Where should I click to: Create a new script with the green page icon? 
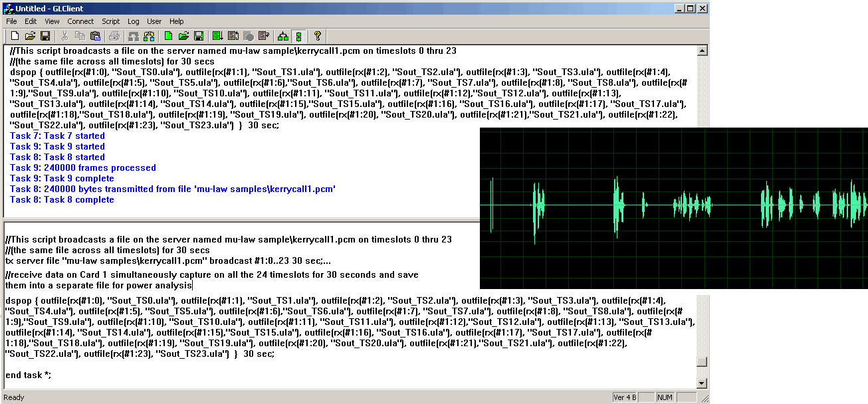coord(168,35)
